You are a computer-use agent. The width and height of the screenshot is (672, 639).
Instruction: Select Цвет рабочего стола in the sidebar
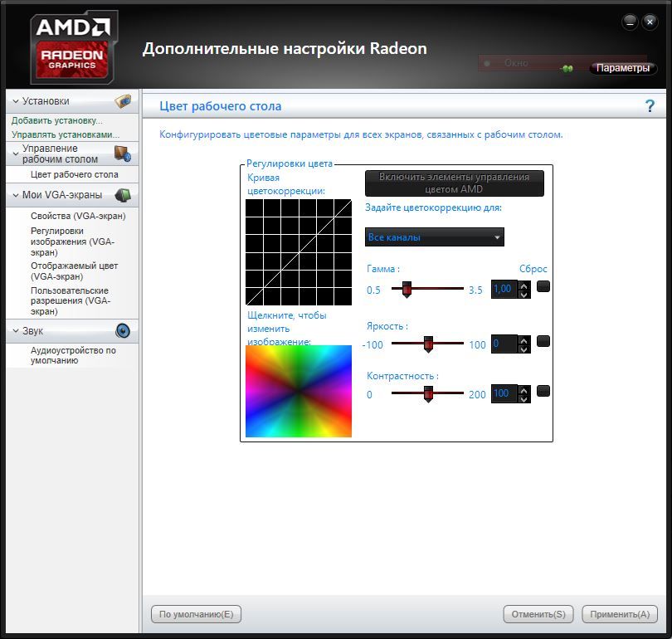74,175
